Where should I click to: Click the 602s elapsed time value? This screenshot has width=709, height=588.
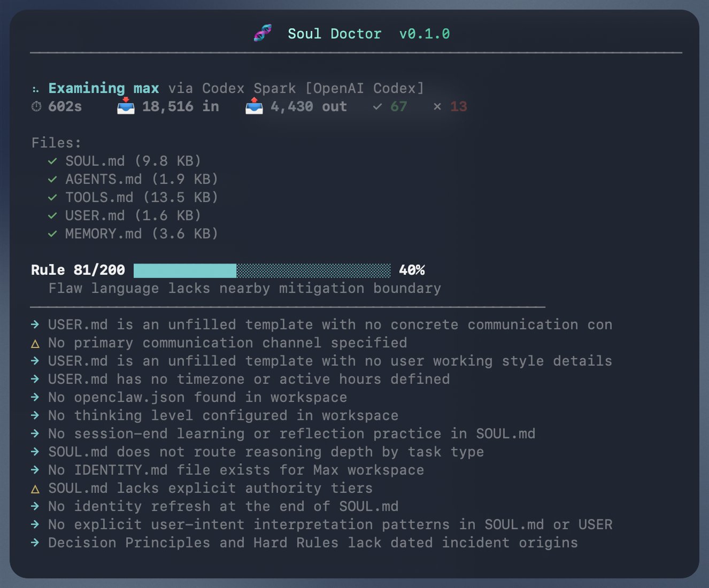click(x=65, y=106)
